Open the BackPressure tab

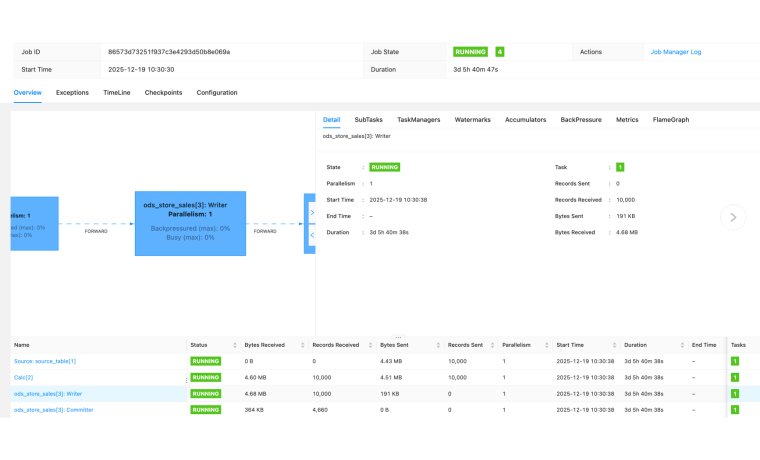[581, 119]
